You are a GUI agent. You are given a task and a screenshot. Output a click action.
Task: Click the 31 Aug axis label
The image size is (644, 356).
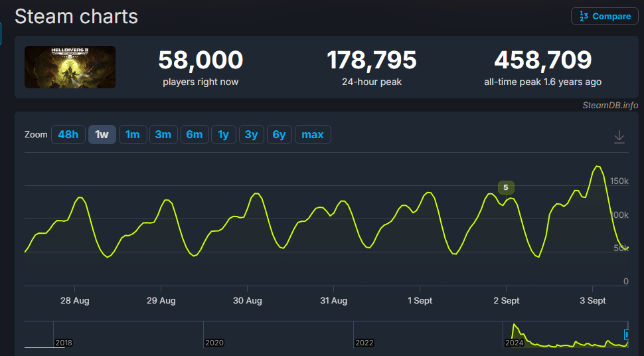pyautogui.click(x=333, y=300)
